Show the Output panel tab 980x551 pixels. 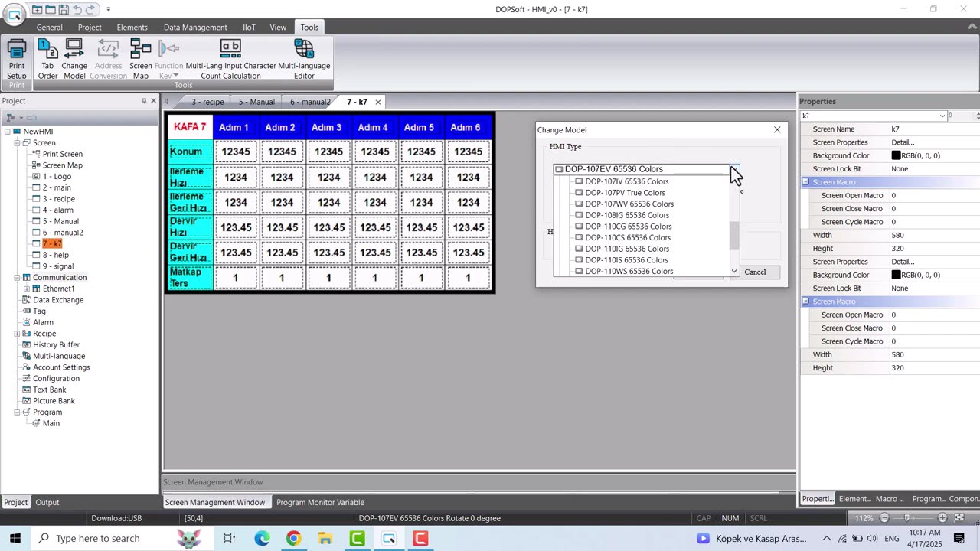click(47, 502)
